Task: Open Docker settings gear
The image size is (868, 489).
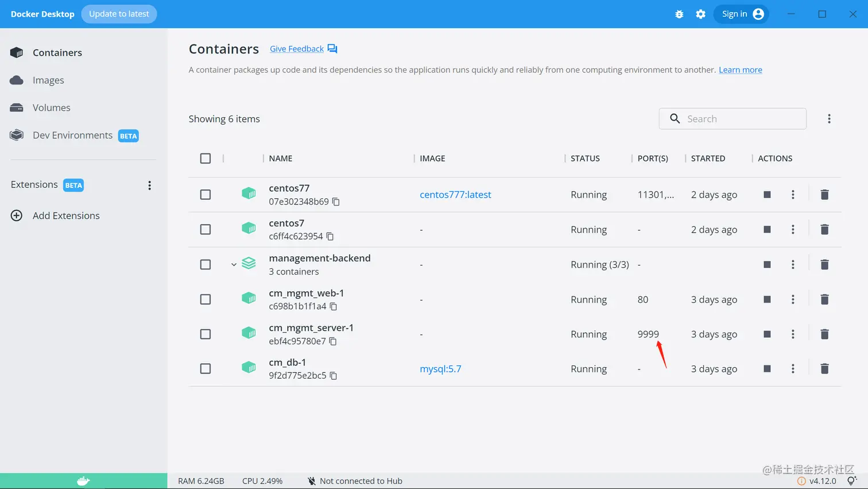Action: [x=700, y=14]
